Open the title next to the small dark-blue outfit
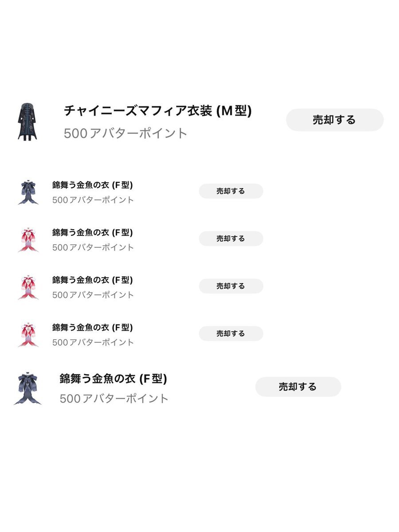This screenshot has height=532, width=399. (x=93, y=185)
